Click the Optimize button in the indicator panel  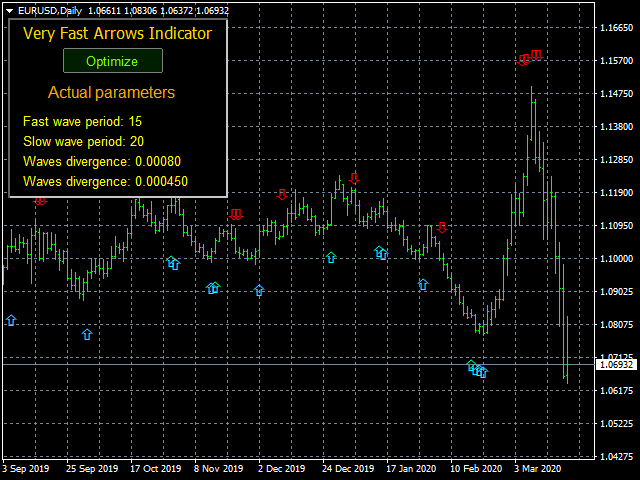[x=113, y=61]
